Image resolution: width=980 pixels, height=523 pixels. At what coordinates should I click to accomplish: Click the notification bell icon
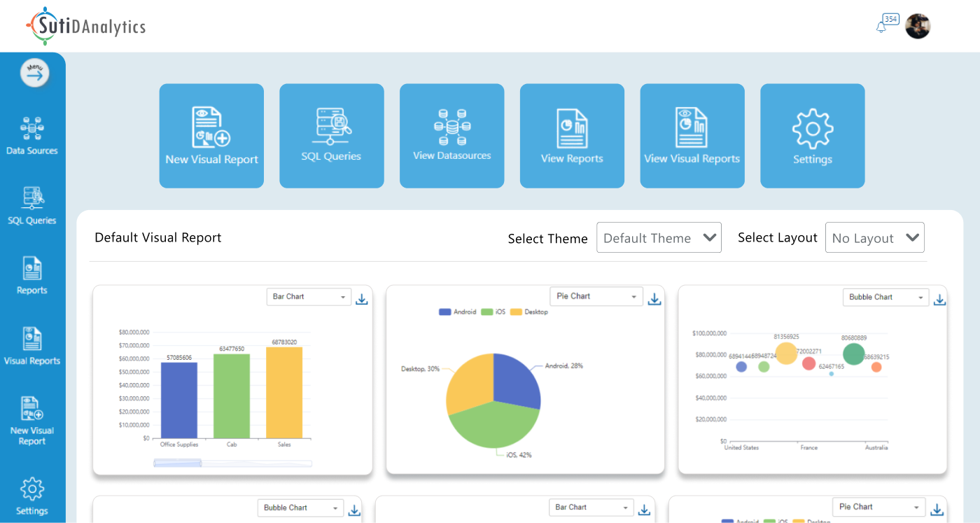tap(881, 27)
